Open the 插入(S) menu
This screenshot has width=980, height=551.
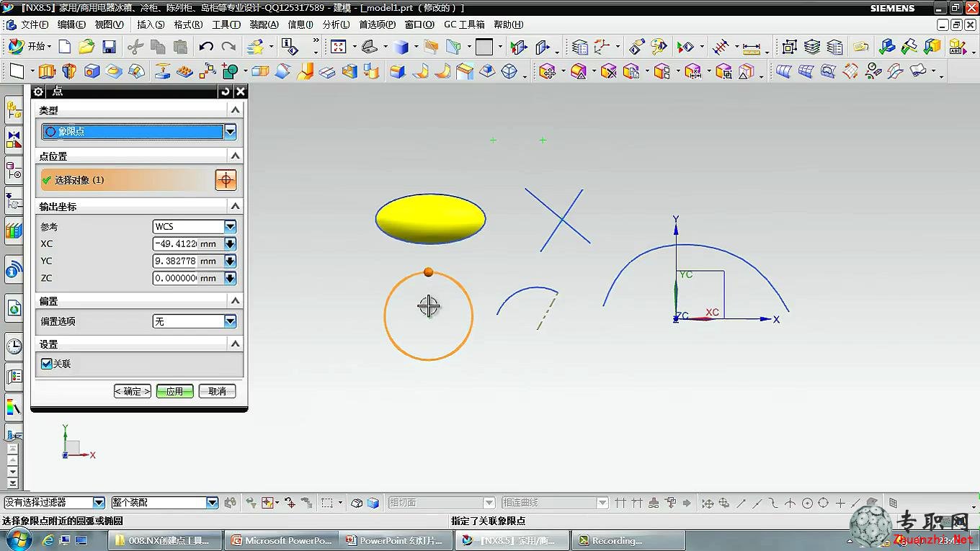coord(151,24)
